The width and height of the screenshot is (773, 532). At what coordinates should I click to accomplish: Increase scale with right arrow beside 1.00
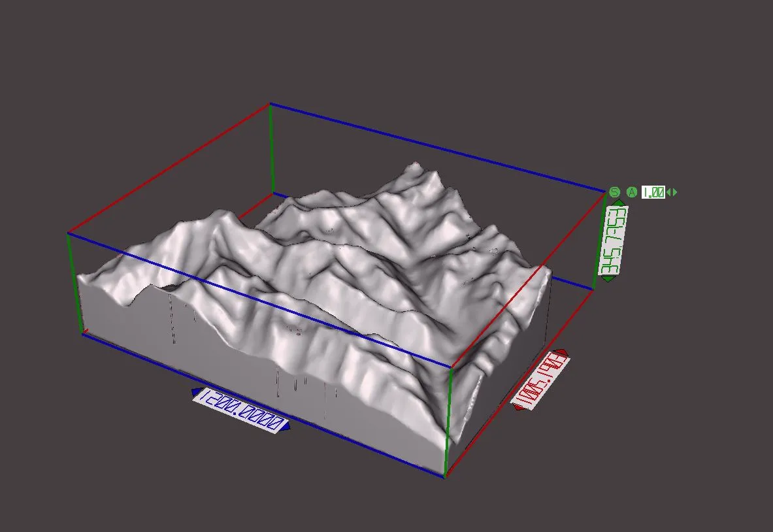point(675,192)
